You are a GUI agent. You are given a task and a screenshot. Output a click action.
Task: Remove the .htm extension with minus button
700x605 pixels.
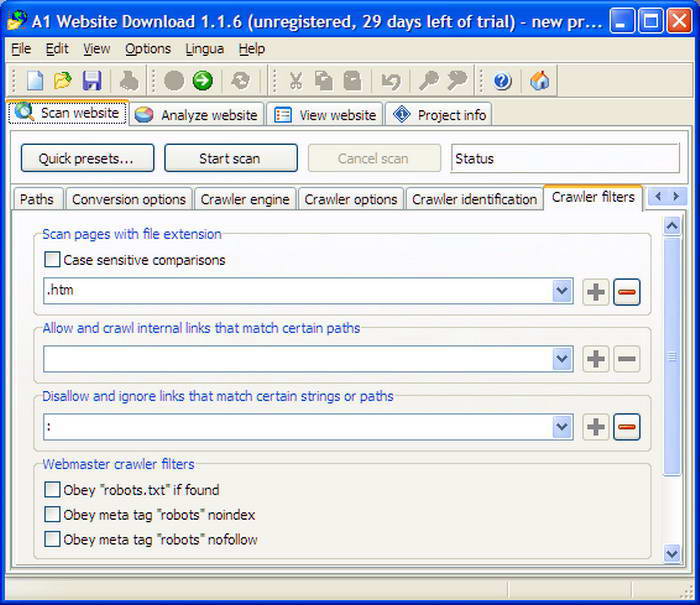[627, 292]
